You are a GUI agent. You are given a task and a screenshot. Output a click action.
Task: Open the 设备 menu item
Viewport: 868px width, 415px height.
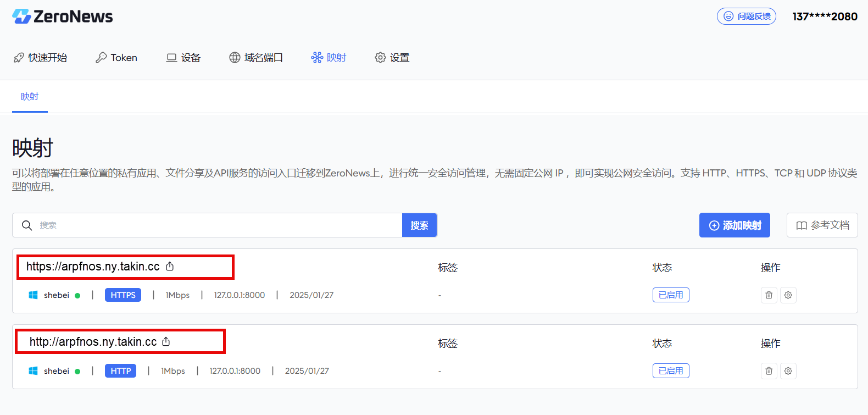coord(183,58)
